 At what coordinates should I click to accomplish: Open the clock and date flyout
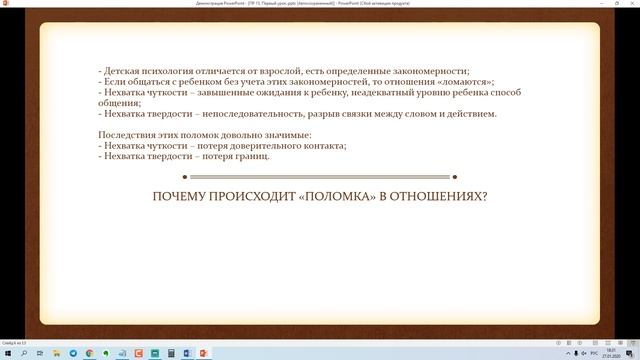click(x=611, y=353)
